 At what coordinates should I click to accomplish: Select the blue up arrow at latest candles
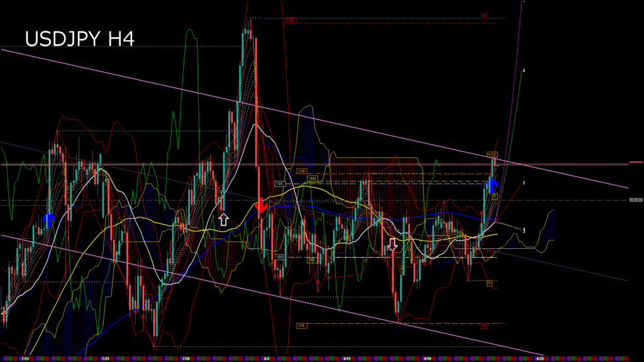pos(493,184)
